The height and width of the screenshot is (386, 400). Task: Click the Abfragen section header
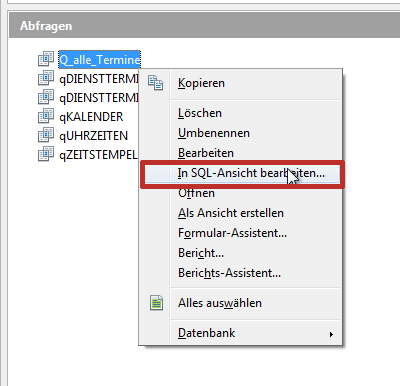point(204,26)
